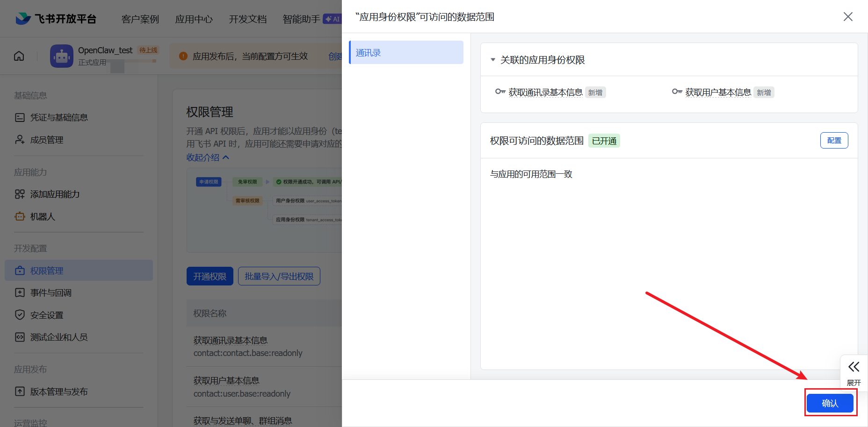Confirm with the 确认 button

point(831,403)
